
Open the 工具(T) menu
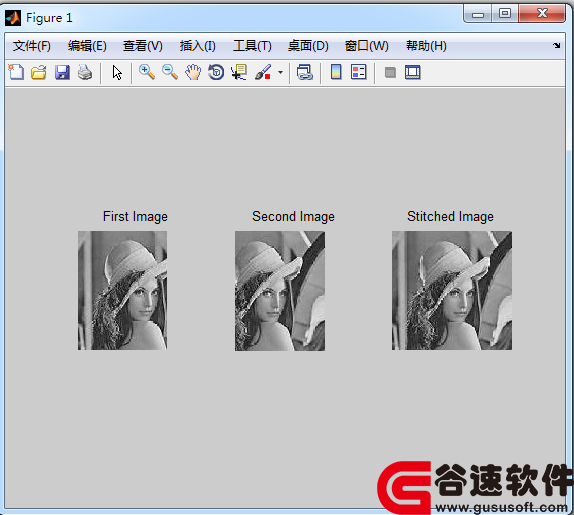coord(252,46)
